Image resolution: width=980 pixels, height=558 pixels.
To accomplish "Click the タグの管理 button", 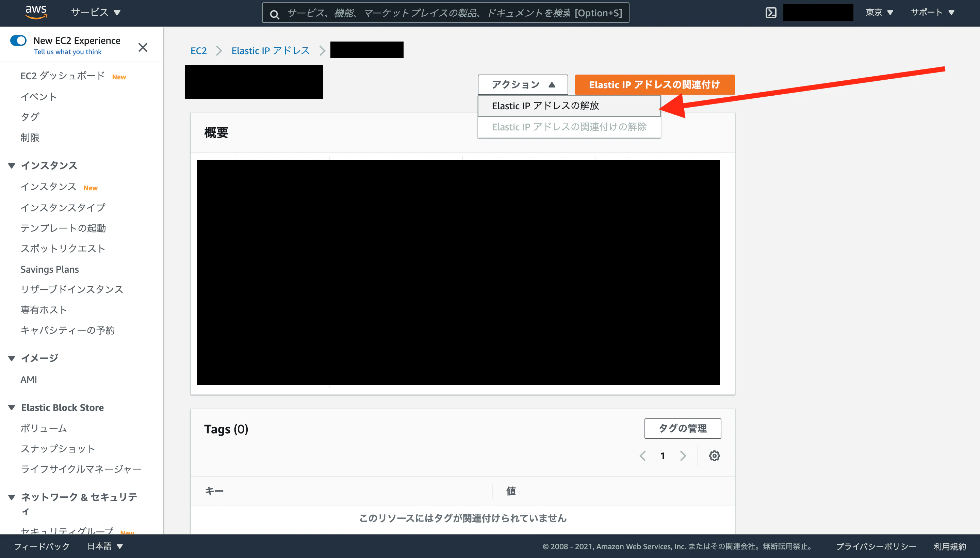I will point(683,429).
